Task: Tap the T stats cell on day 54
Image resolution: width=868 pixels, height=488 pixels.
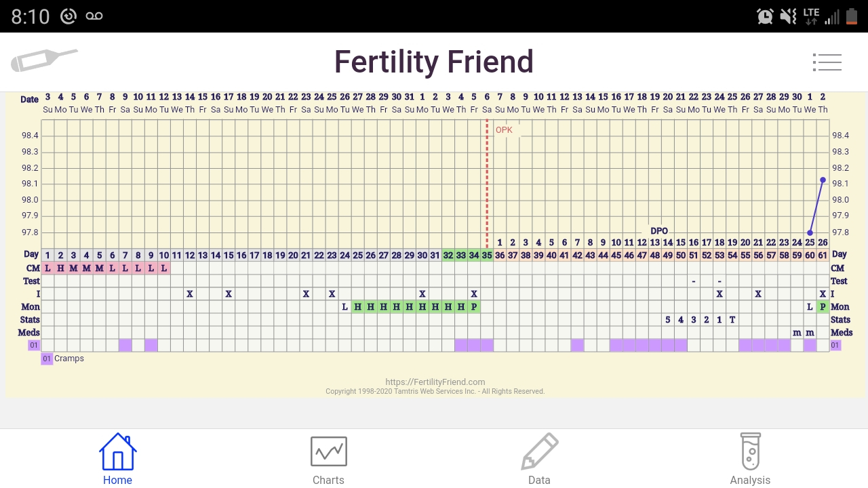Action: click(x=732, y=319)
